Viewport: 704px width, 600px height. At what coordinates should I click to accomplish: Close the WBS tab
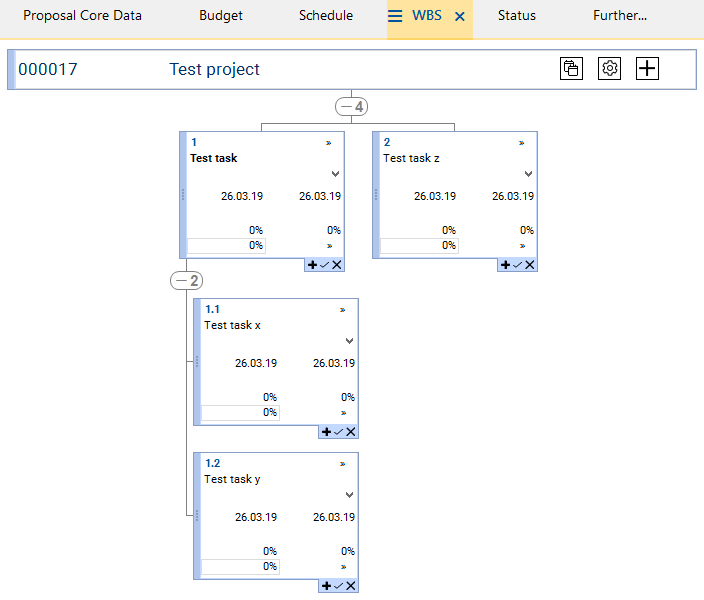[459, 16]
